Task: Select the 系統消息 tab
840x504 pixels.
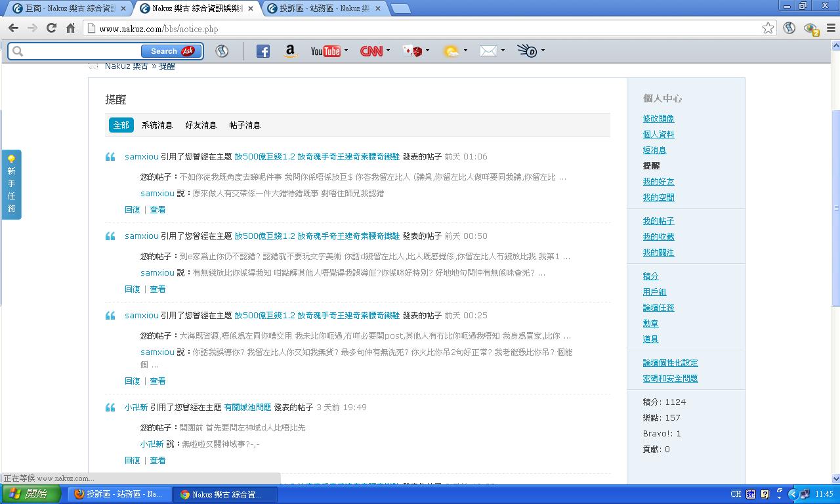Action: (157, 125)
